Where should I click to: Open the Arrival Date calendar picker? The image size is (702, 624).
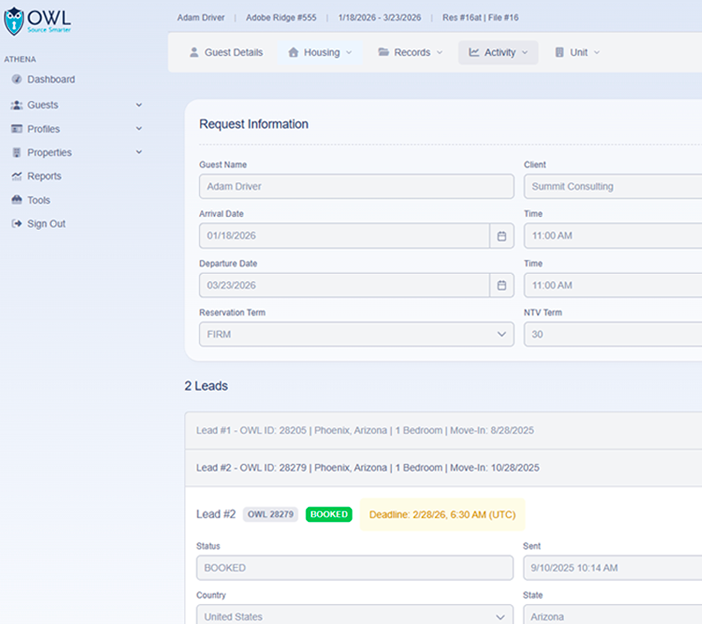502,236
